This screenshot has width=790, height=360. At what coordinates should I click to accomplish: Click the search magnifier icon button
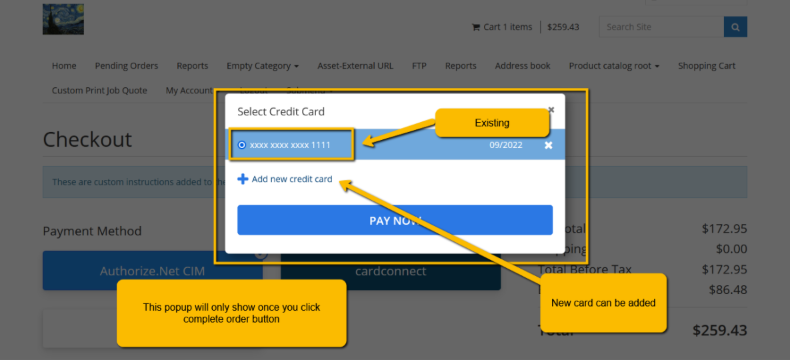735,27
